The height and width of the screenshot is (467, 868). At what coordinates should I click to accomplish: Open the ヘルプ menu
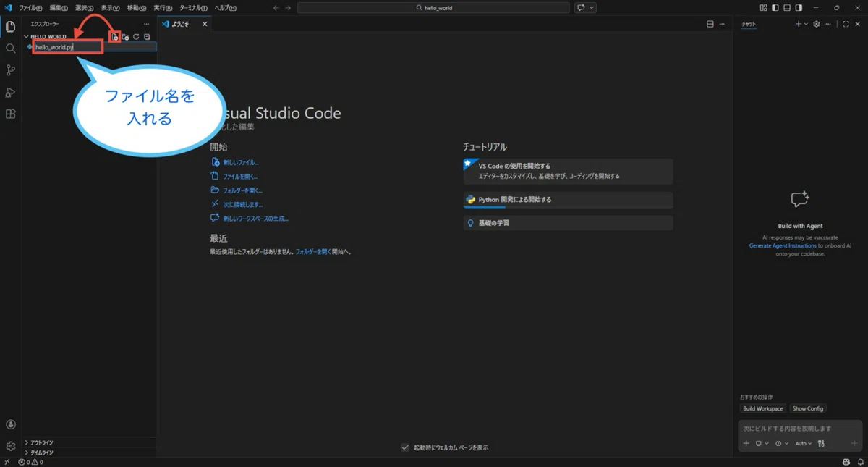point(225,8)
